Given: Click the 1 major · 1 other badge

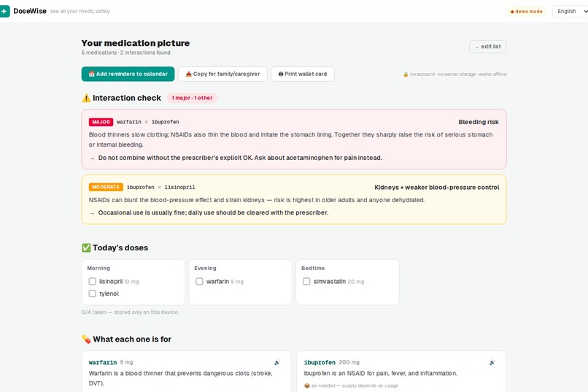Looking at the screenshot, I should tap(192, 98).
